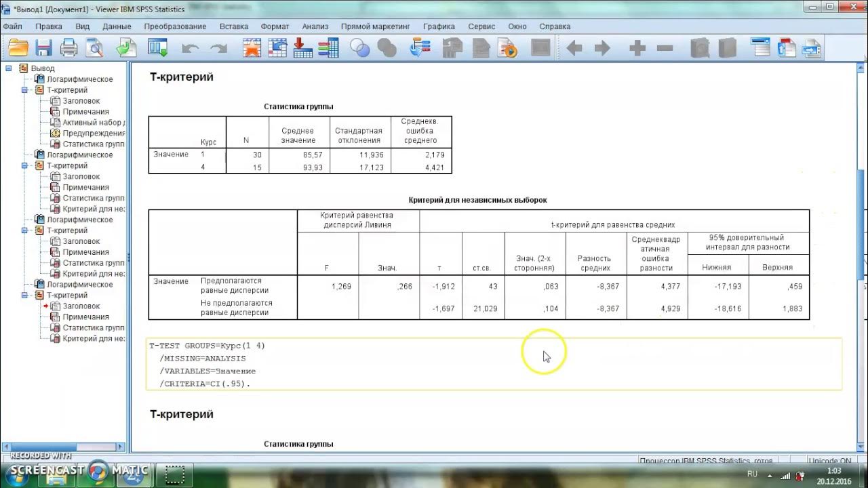Click the Undo arrow icon
The image size is (868, 488).
(191, 49)
